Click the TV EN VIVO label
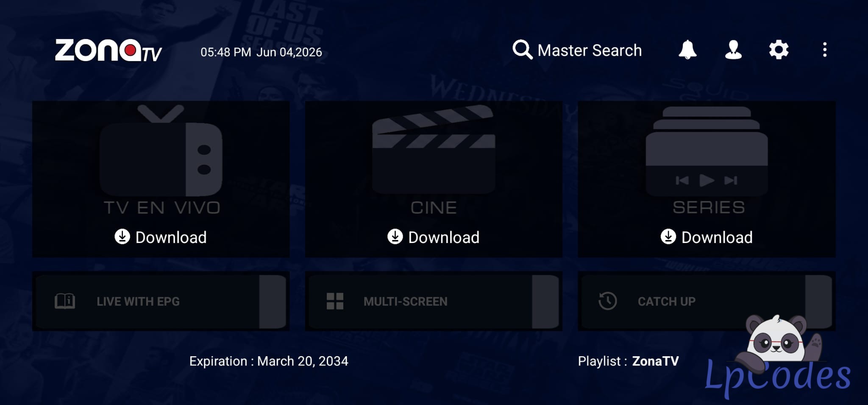The height and width of the screenshot is (405, 868). coord(162,208)
